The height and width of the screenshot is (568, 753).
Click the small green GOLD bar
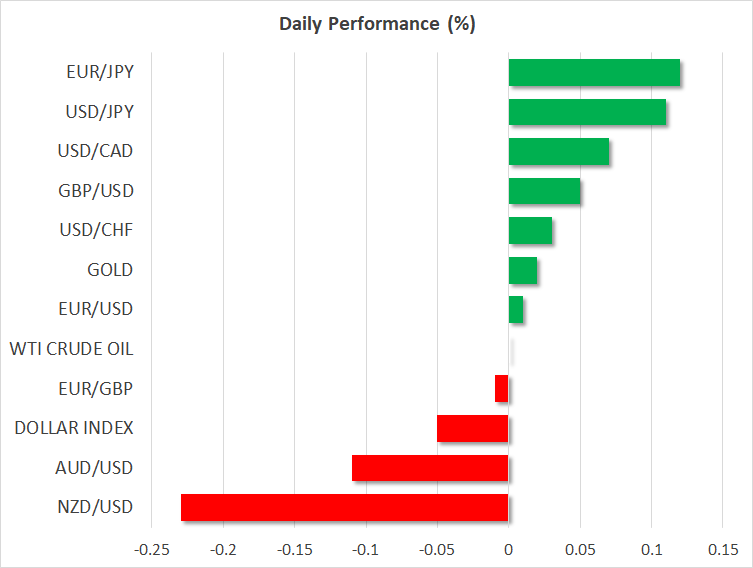pos(523,270)
